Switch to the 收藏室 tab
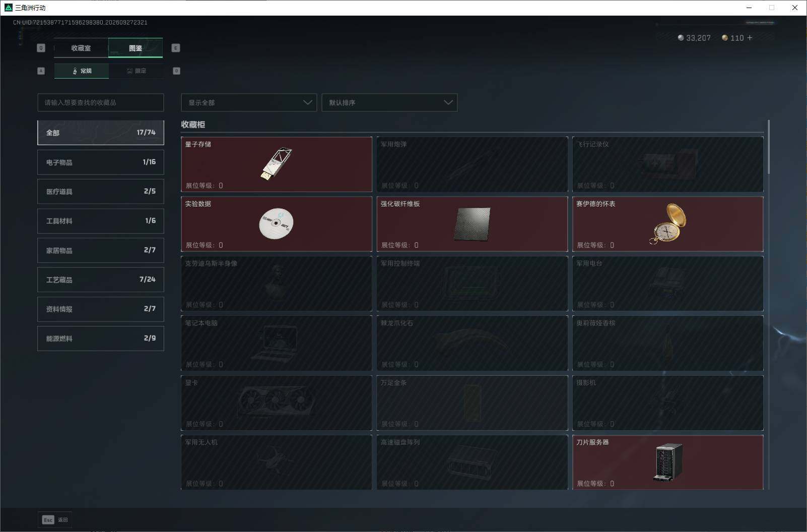This screenshot has width=807, height=532. click(81, 48)
